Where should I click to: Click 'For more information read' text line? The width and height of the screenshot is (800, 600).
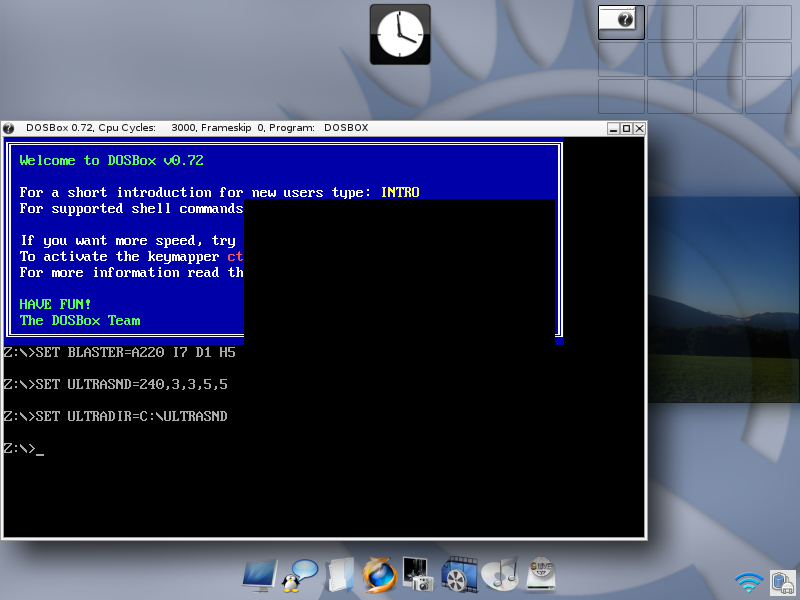click(131, 272)
